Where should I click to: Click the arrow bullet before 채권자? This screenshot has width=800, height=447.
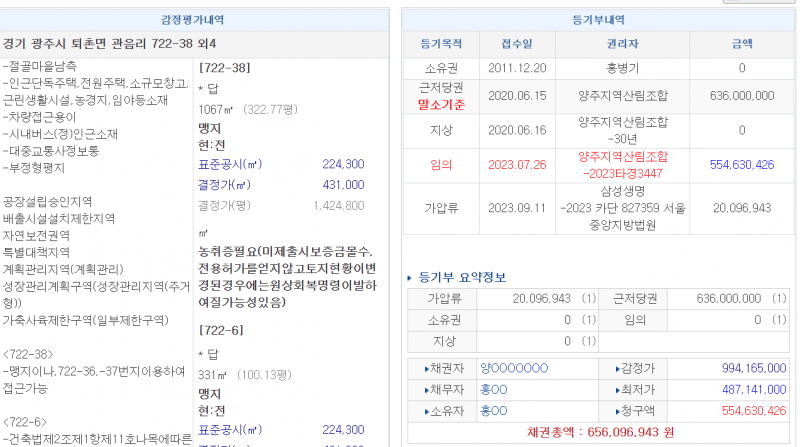(x=427, y=369)
